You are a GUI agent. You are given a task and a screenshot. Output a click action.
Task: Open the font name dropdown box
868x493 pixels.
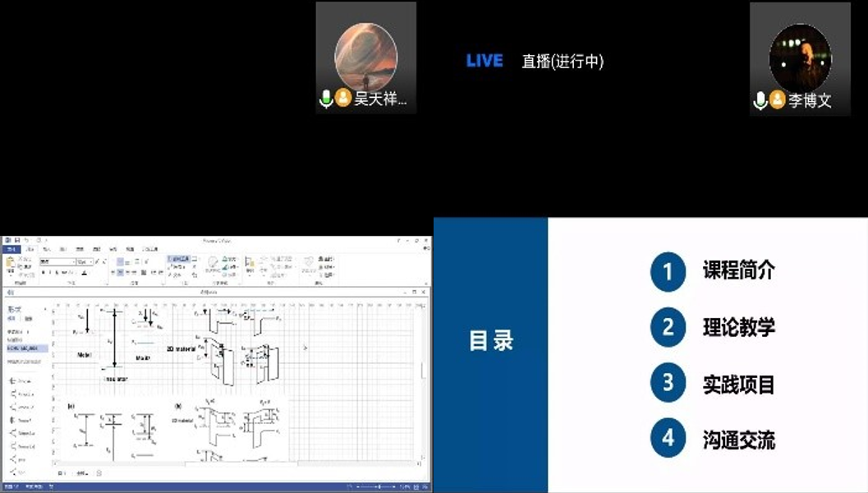(x=57, y=262)
